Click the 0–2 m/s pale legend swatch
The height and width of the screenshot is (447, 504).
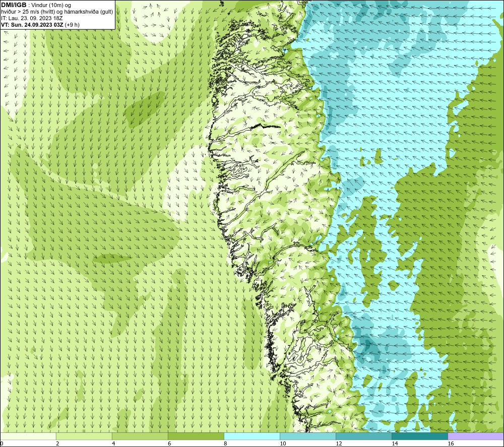[x=28, y=436]
